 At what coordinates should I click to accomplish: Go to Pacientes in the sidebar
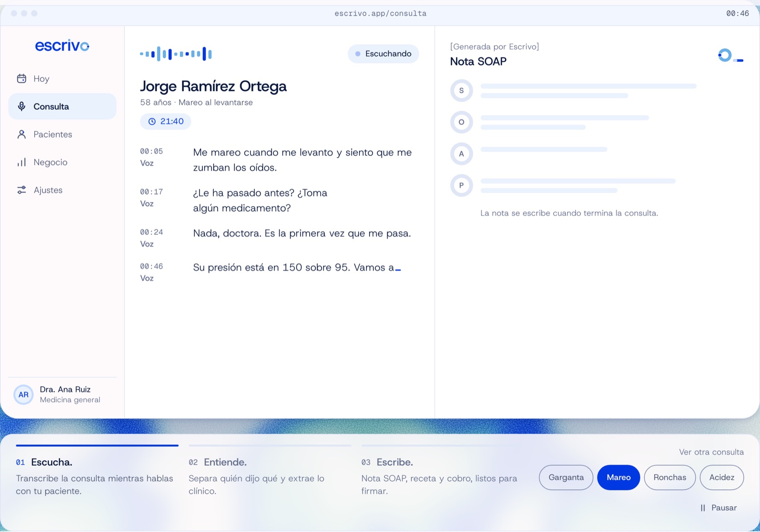click(x=62, y=134)
